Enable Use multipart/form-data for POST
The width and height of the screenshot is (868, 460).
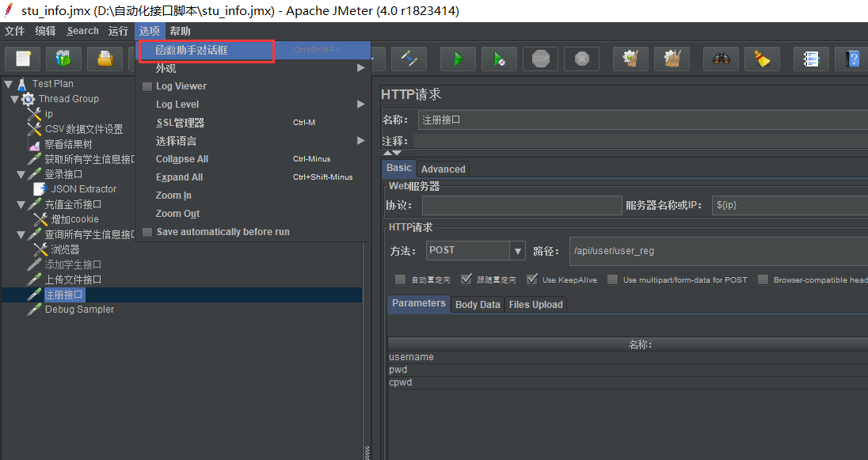pyautogui.click(x=612, y=279)
